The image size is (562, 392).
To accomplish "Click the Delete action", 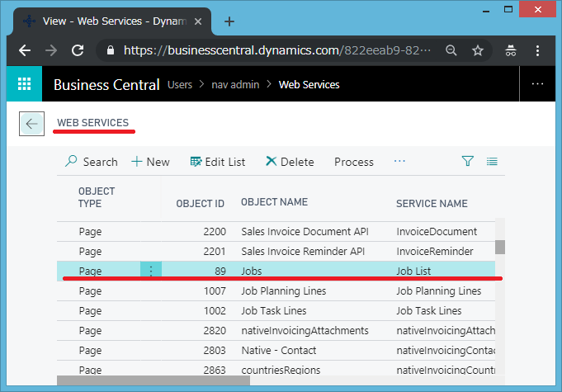I will pyautogui.click(x=290, y=162).
